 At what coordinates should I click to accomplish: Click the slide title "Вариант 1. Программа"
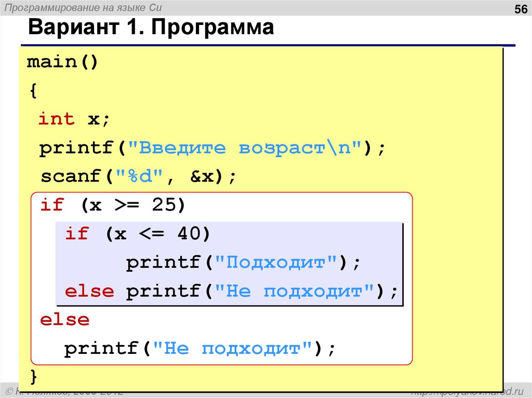click(x=151, y=27)
